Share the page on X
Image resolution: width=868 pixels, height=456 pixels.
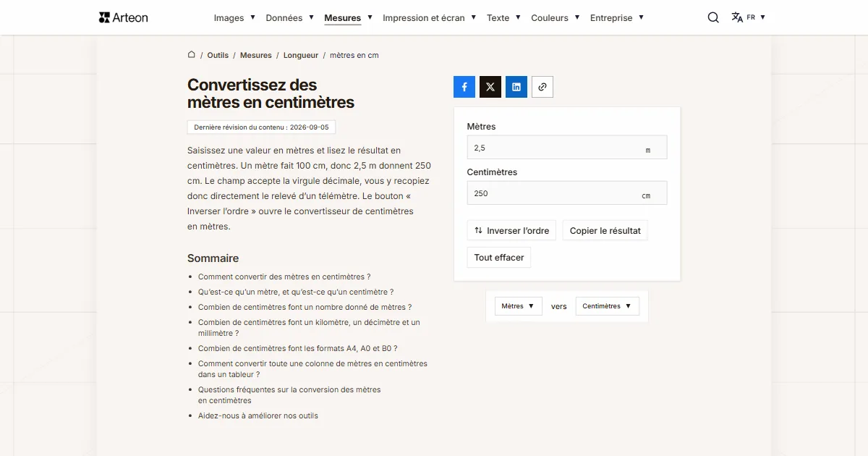pyautogui.click(x=490, y=87)
